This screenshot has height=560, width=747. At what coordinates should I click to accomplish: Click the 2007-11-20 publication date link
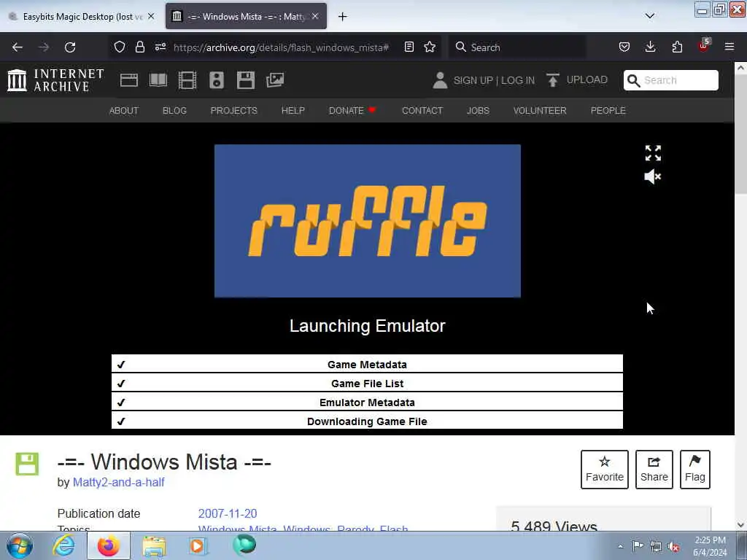click(x=228, y=513)
